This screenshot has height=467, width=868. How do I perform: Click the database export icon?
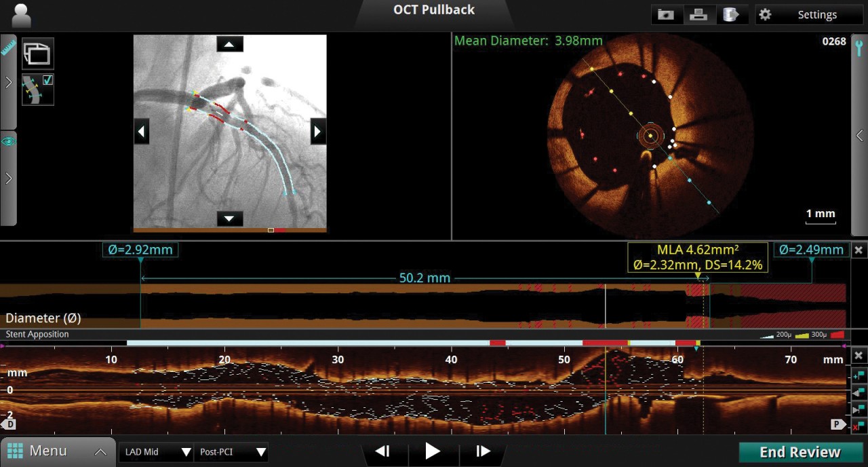click(730, 15)
